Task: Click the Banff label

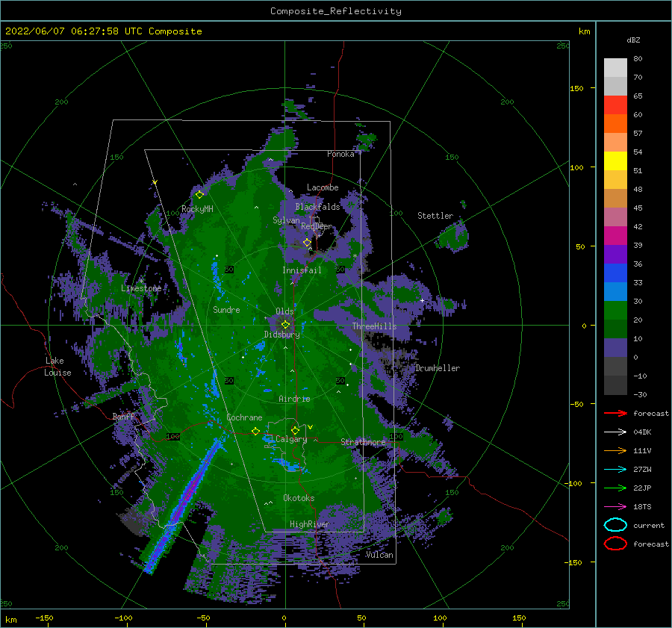Action: pos(124,417)
